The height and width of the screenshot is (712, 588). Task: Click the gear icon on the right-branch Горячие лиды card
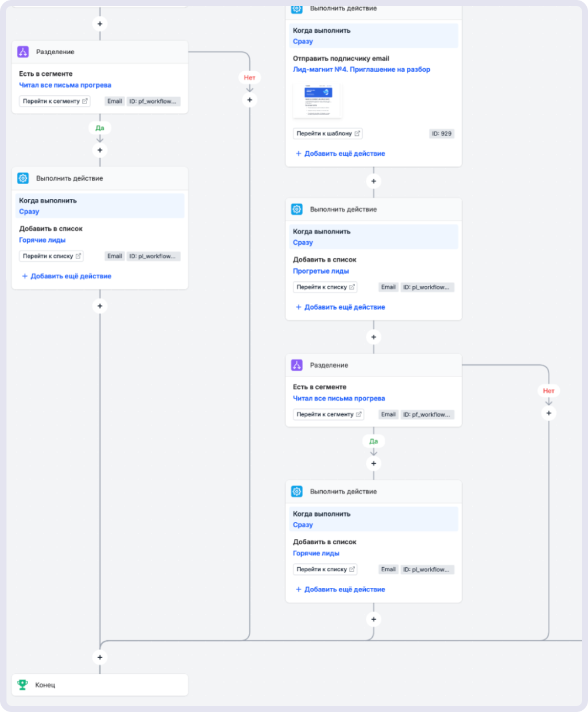click(297, 491)
